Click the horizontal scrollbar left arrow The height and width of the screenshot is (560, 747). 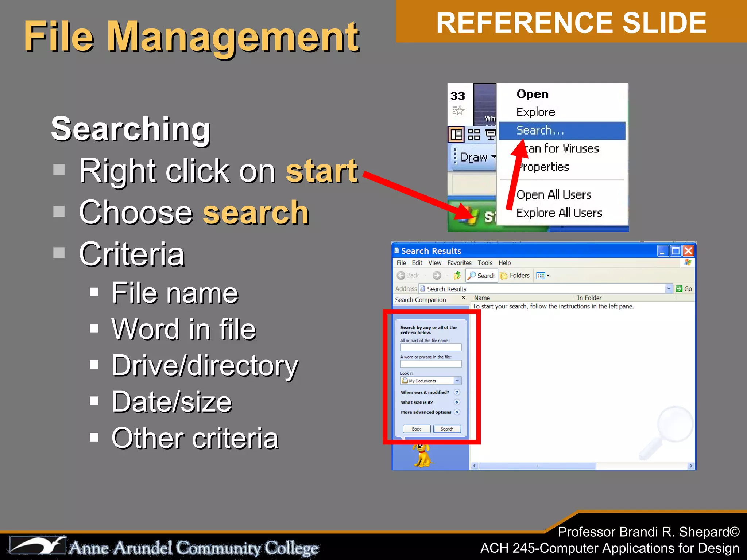[475, 466]
